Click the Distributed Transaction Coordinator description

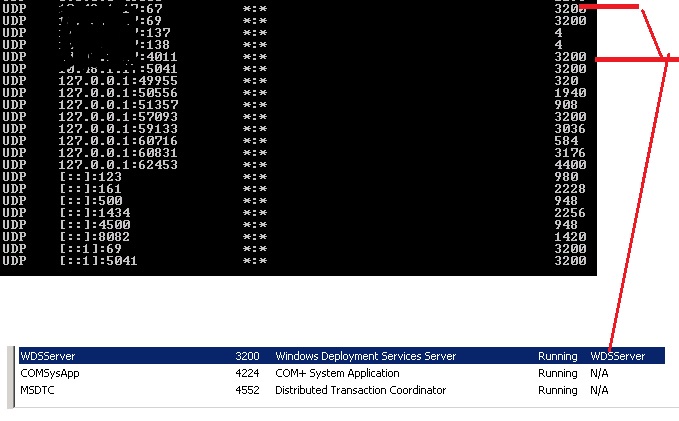pyautogui.click(x=360, y=390)
